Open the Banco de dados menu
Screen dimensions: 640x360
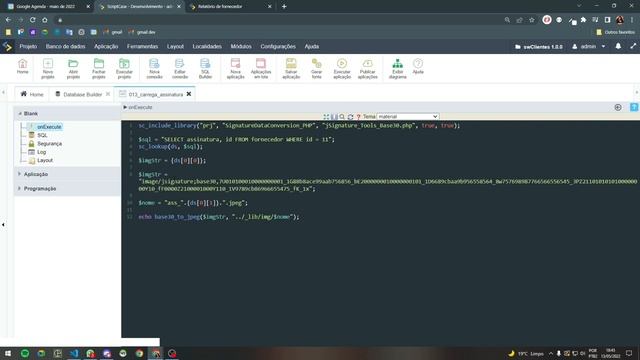[x=65, y=47]
